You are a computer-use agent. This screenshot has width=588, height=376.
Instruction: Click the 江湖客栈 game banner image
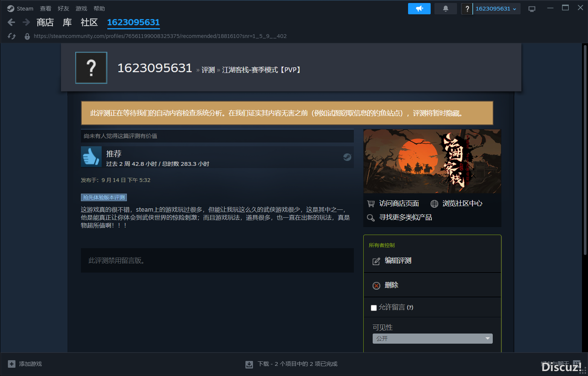(x=432, y=161)
